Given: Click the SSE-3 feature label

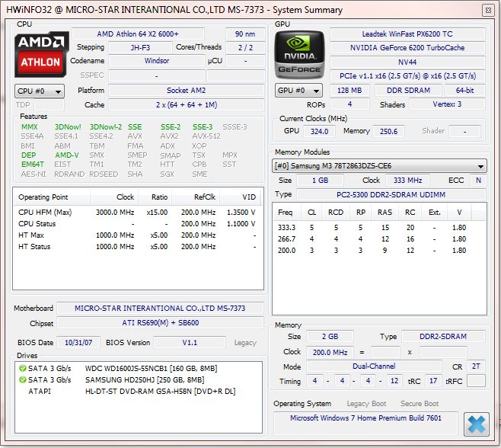Looking at the screenshot, I should [203, 127].
